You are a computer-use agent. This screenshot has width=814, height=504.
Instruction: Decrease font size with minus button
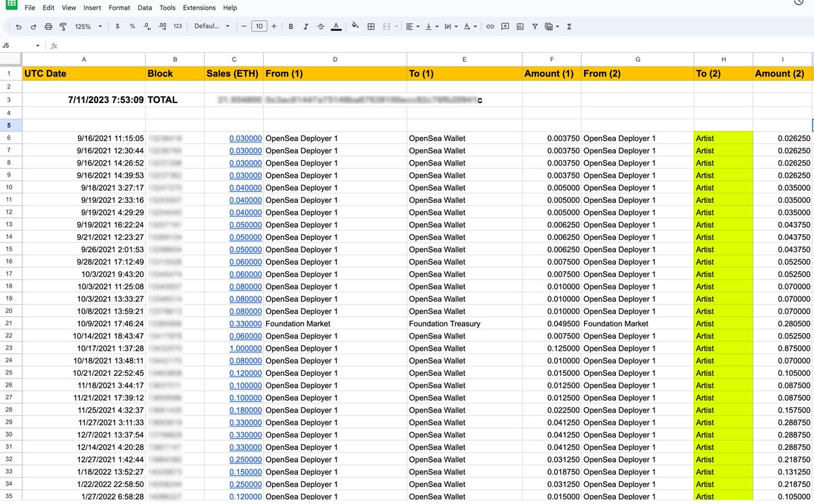coord(244,26)
